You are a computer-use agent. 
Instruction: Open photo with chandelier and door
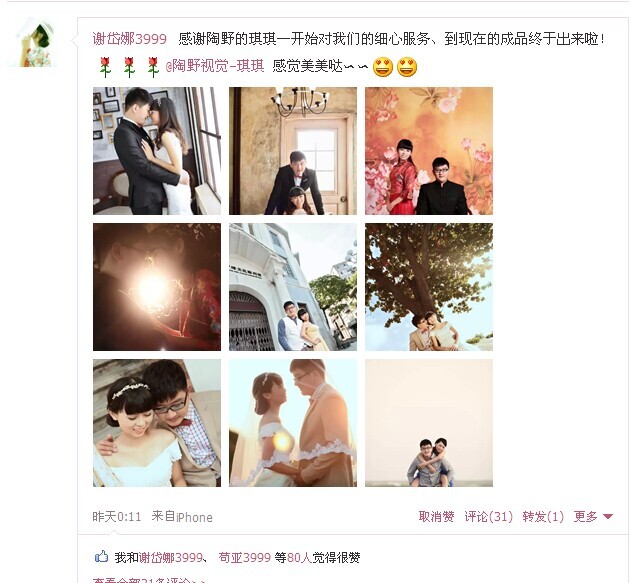pyautogui.click(x=293, y=151)
